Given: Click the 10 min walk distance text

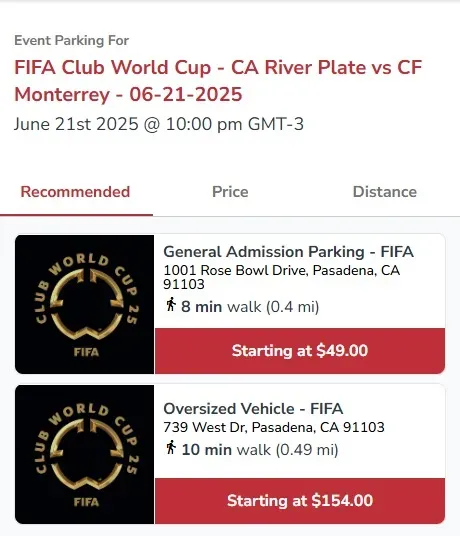Looking at the screenshot, I should click(x=260, y=450).
